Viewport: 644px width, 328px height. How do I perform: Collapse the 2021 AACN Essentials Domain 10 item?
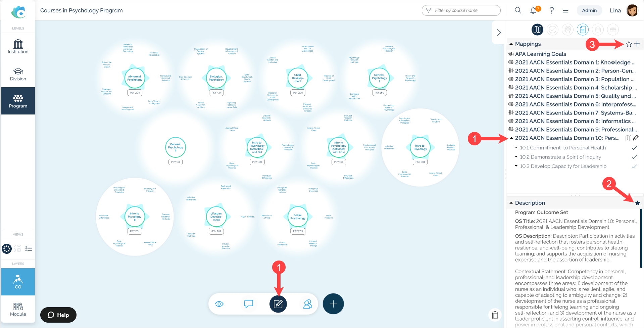click(x=511, y=138)
